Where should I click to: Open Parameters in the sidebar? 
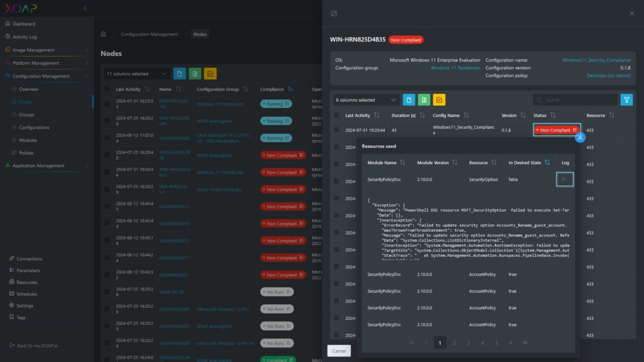tap(28, 270)
